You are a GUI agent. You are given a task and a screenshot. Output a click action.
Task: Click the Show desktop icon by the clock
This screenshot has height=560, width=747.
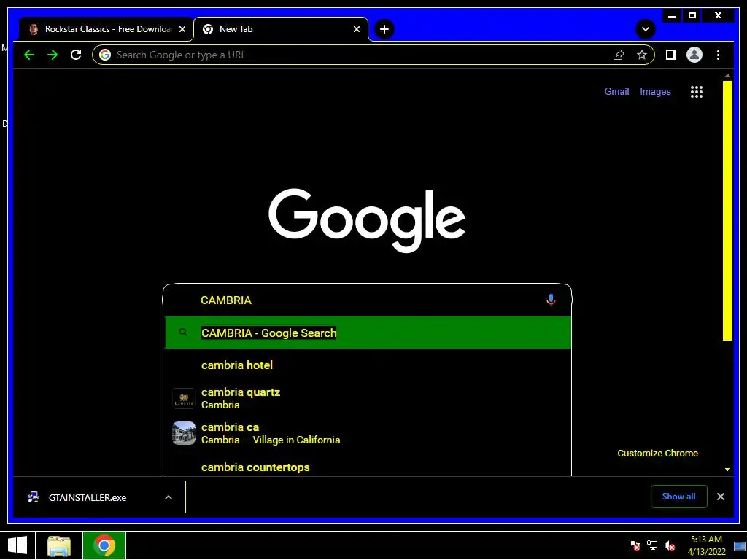(740, 545)
